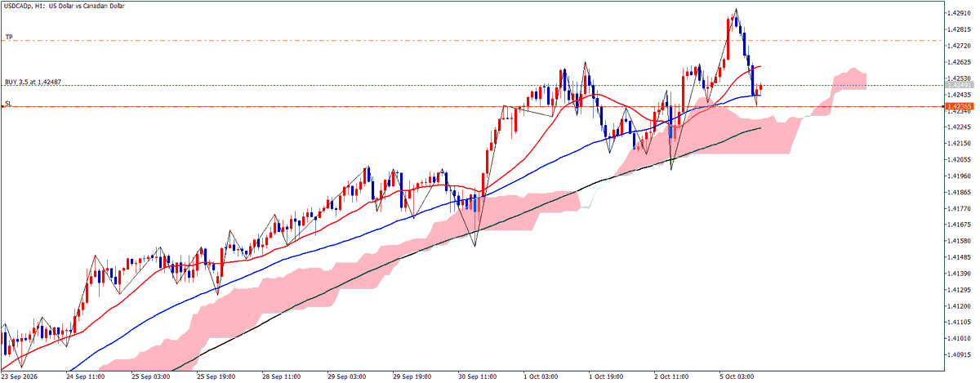Click the 28 Sep 11:00 time axis label

[x=282, y=377]
